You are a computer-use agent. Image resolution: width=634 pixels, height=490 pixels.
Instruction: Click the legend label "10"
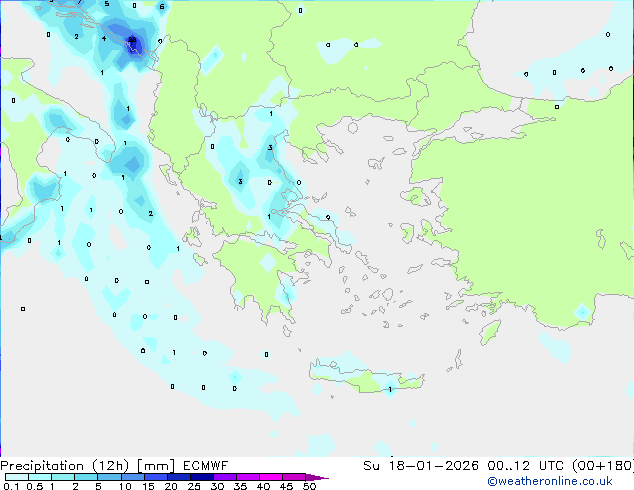click(x=125, y=486)
